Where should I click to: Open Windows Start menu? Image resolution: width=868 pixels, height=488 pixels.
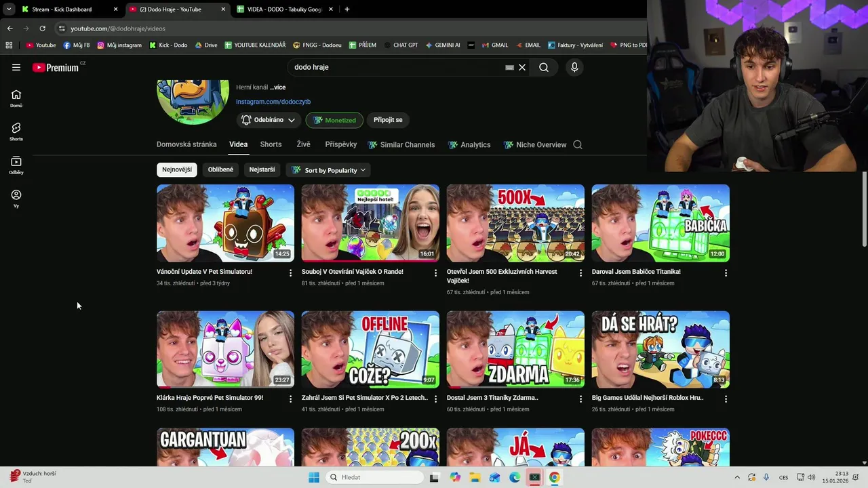(x=313, y=477)
